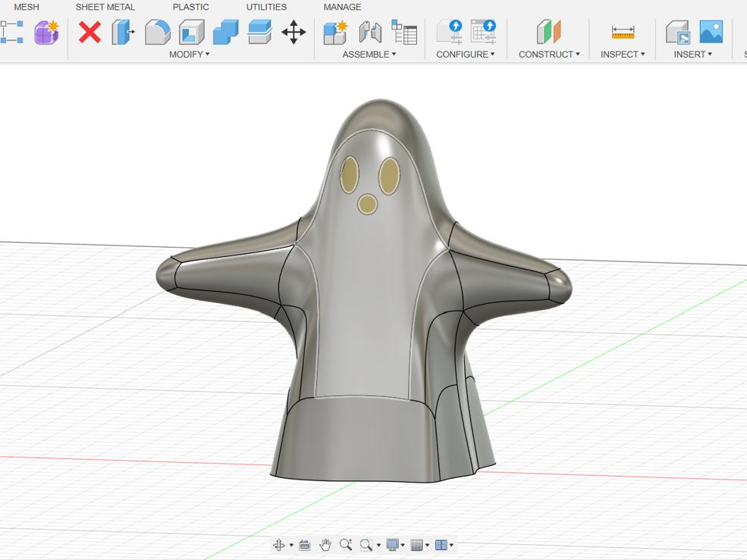This screenshot has width=747, height=560.
Task: Expand the MODIFY dropdown menu
Action: coord(189,55)
